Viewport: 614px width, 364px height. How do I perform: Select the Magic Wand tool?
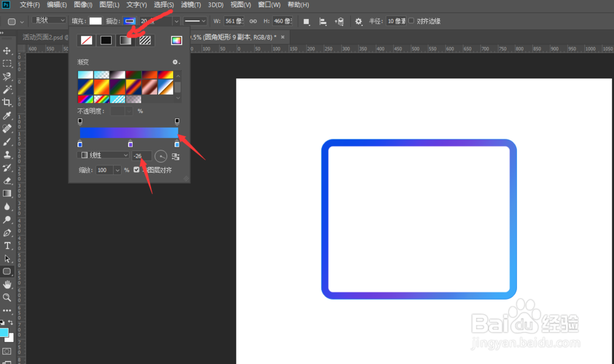click(7, 89)
